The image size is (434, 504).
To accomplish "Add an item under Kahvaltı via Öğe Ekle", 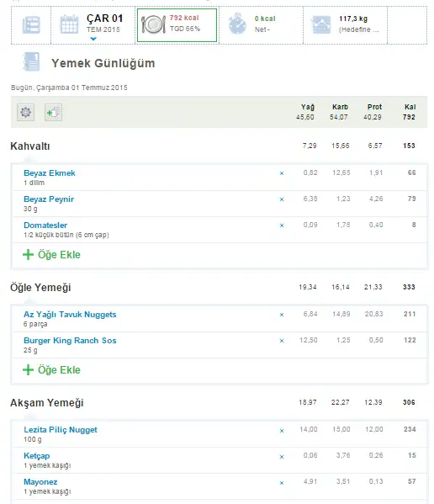I will pos(51,255).
